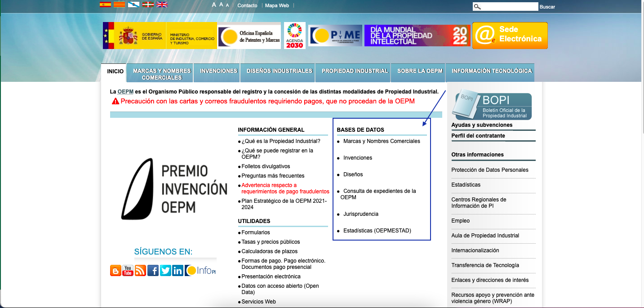Open the RSS feed icon
Viewport: 644px width, 308px height.
point(140,271)
